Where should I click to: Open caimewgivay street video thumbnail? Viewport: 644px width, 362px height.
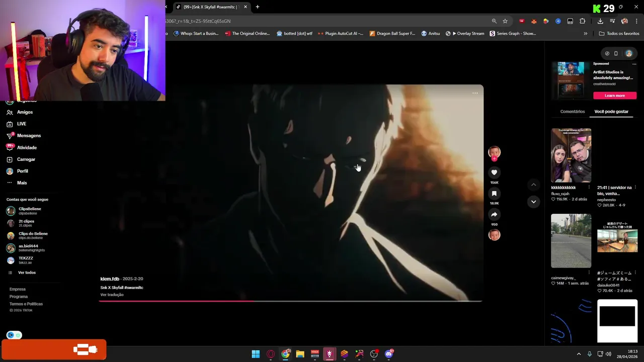(571, 241)
